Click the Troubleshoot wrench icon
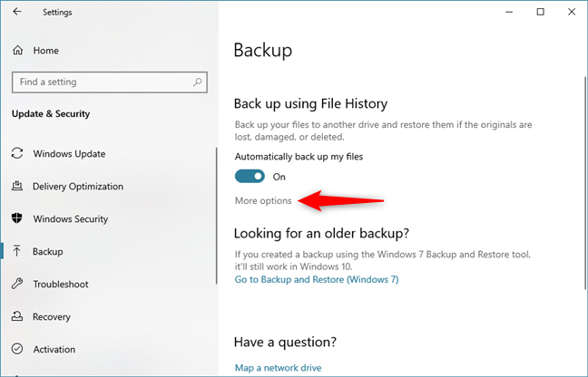This screenshot has height=377, width=588. 17,284
